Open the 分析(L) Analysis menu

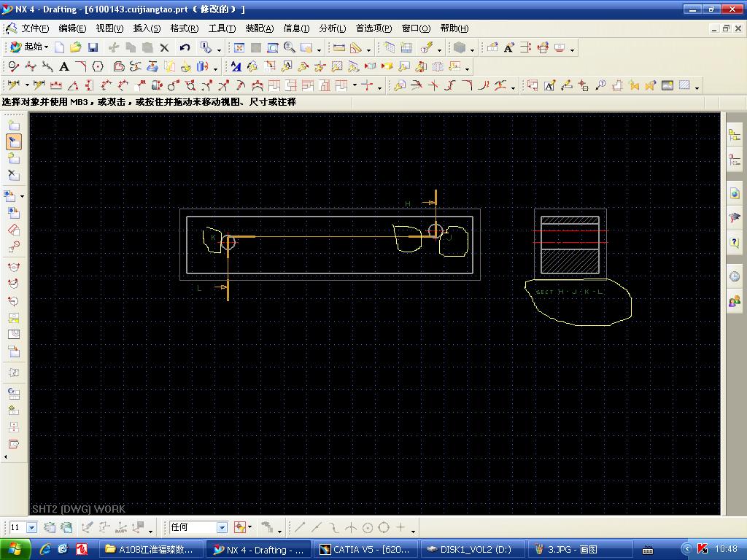(x=333, y=28)
